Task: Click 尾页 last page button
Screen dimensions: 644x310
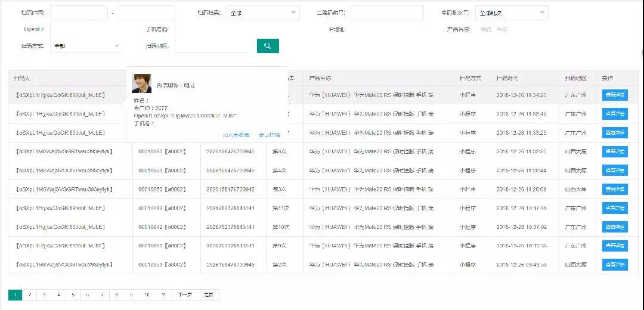Action: (208, 295)
